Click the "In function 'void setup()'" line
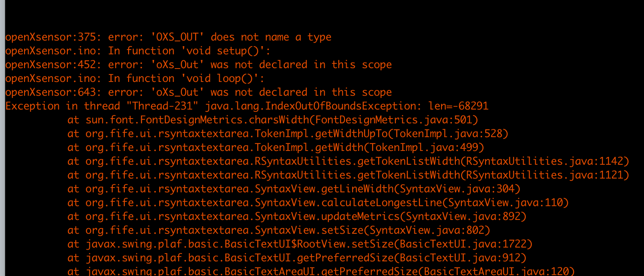 coord(138,51)
